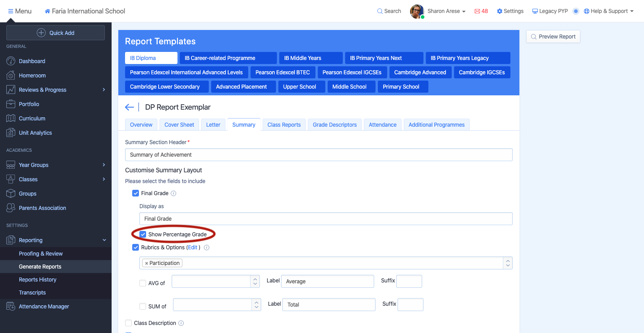Click the Summary Section Header input field
This screenshot has height=333, width=644.
318,155
